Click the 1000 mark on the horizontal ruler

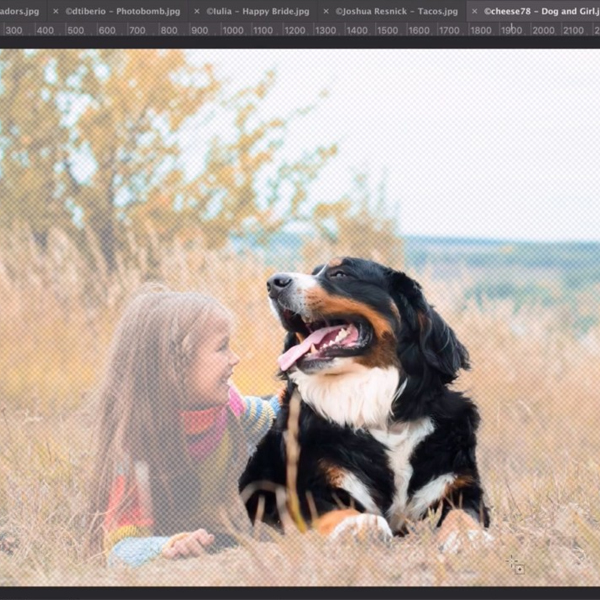tap(232, 30)
